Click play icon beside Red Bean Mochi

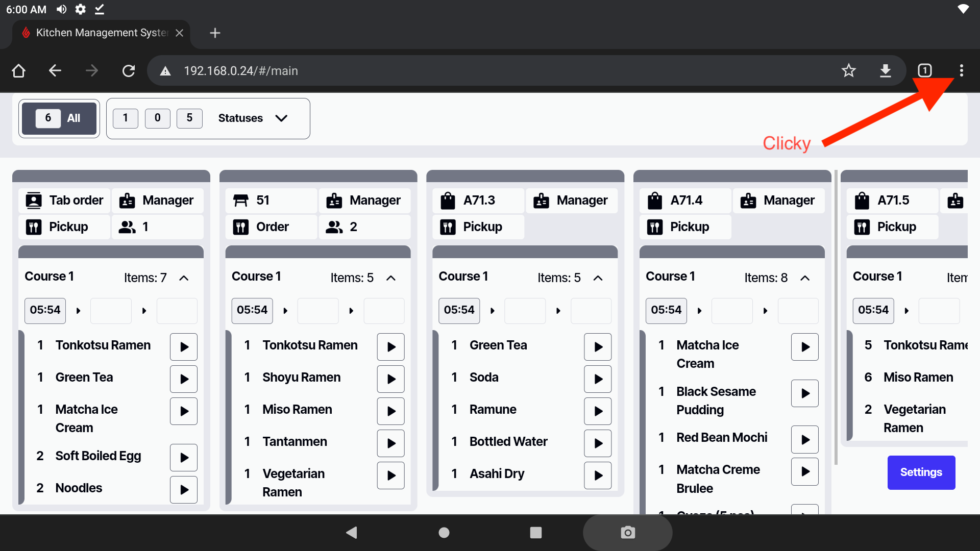(805, 440)
